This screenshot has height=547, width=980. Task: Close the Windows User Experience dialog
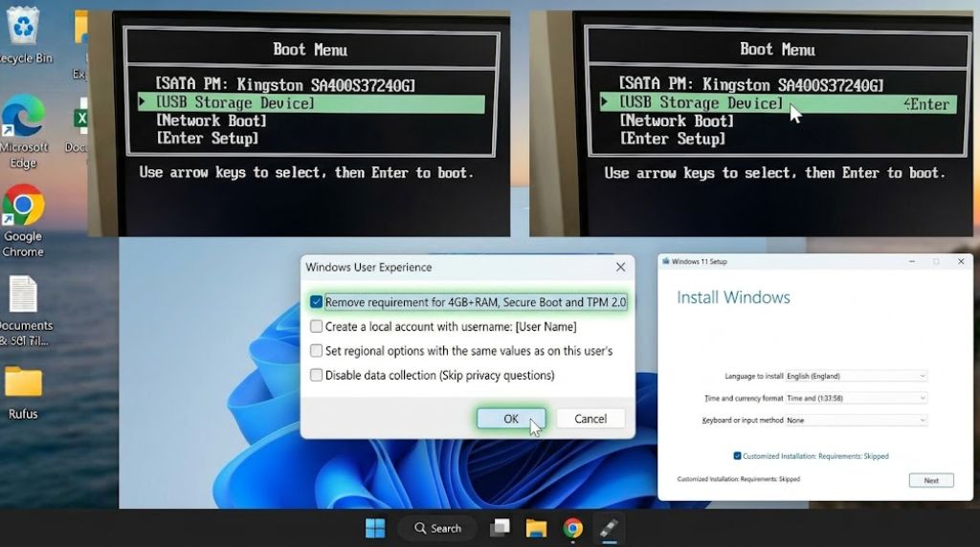[620, 267]
